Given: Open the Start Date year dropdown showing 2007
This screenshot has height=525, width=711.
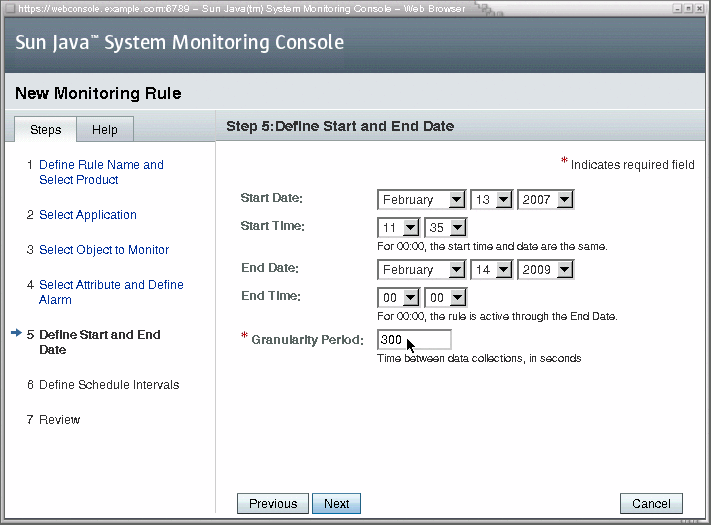Looking at the screenshot, I should click(x=545, y=199).
